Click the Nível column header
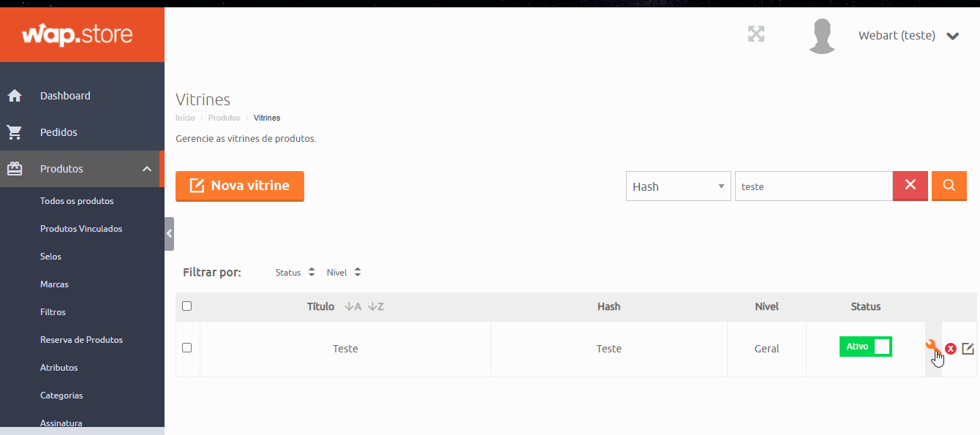The width and height of the screenshot is (980, 435). tap(766, 306)
